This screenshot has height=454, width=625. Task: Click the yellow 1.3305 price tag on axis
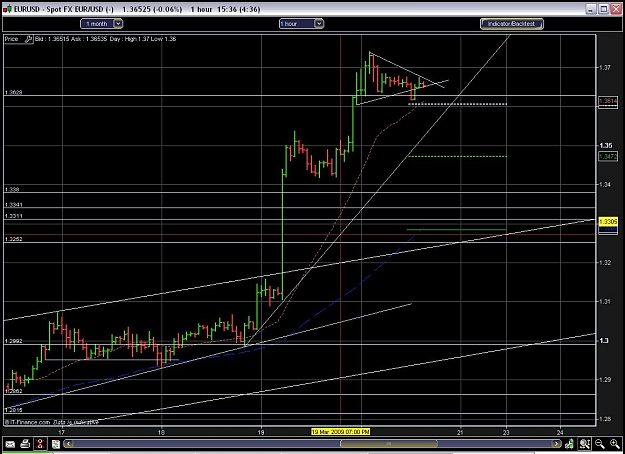[608, 221]
